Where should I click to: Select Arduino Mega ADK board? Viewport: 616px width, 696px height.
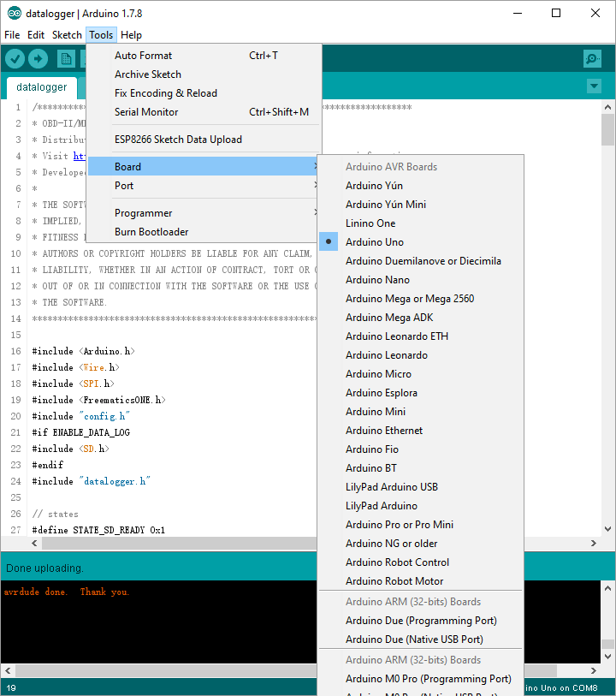(421, 318)
